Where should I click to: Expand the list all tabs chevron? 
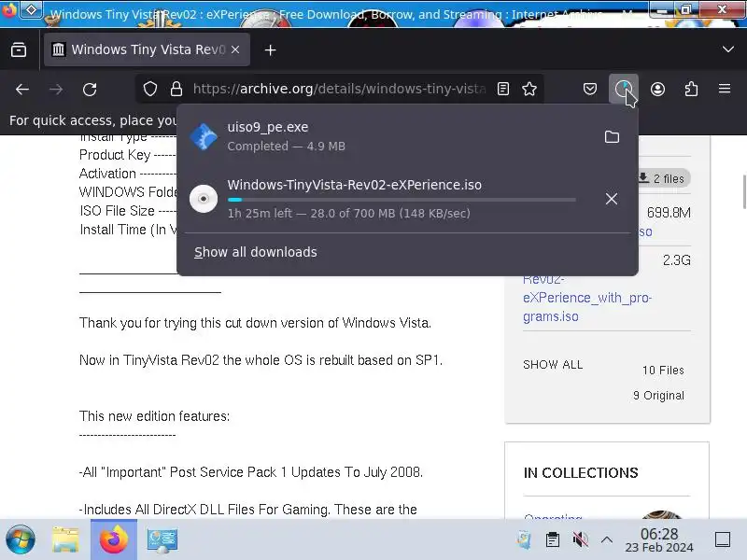pyautogui.click(x=728, y=49)
